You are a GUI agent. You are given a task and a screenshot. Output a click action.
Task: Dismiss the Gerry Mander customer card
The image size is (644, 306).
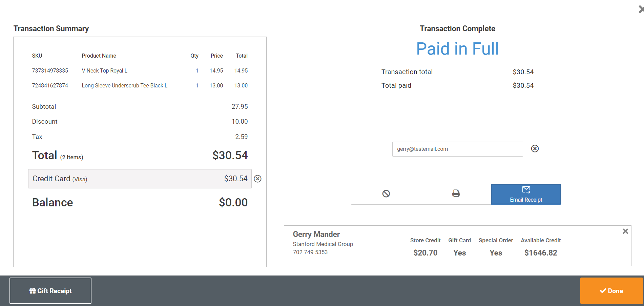pyautogui.click(x=625, y=231)
